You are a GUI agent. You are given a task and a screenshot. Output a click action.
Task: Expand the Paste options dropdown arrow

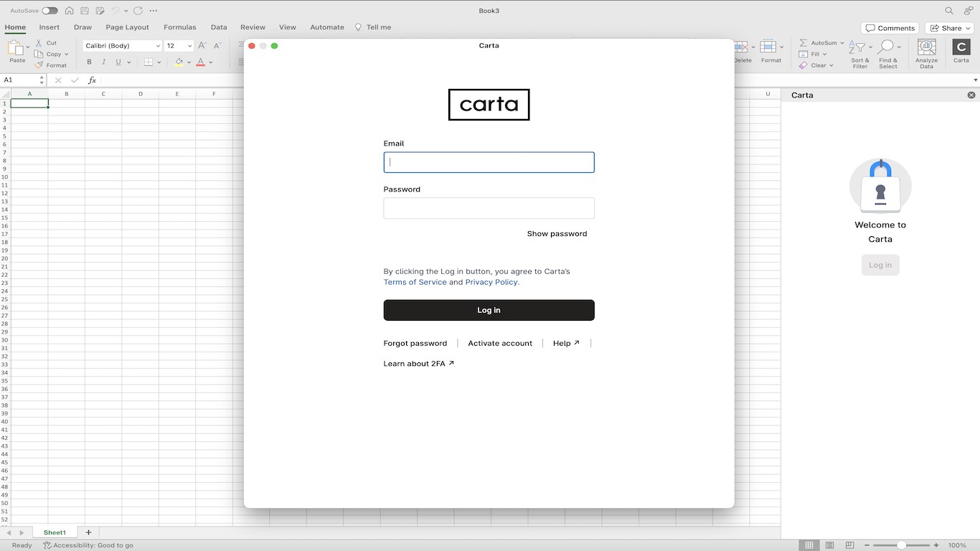click(x=28, y=48)
